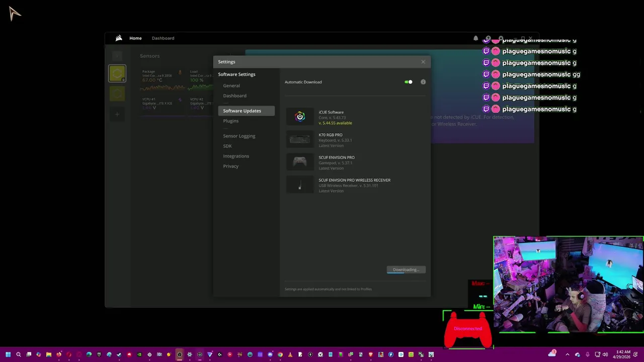
Task: Click the iCUE Software logo thumbnail
Action: coord(300,117)
